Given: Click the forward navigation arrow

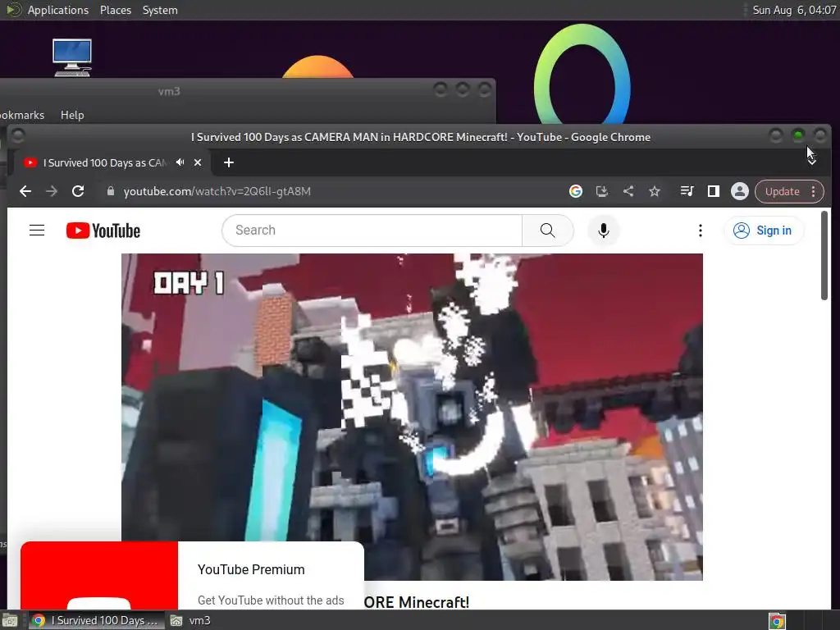Looking at the screenshot, I should click(x=52, y=191).
